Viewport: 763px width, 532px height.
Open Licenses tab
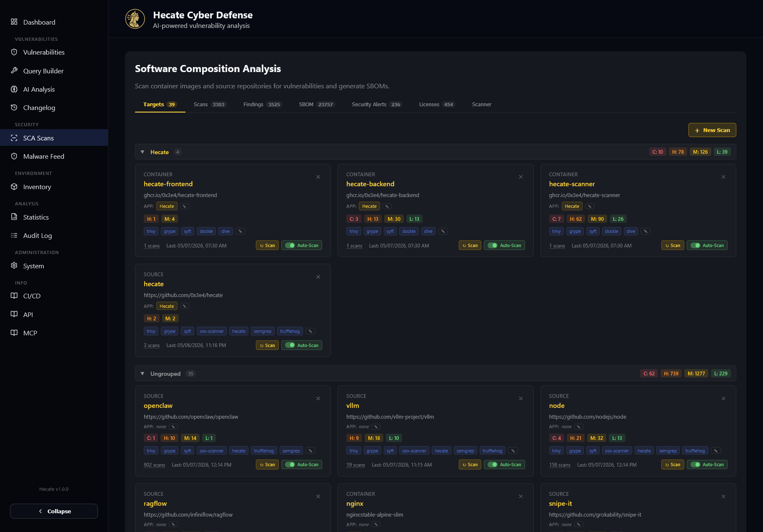click(437, 105)
